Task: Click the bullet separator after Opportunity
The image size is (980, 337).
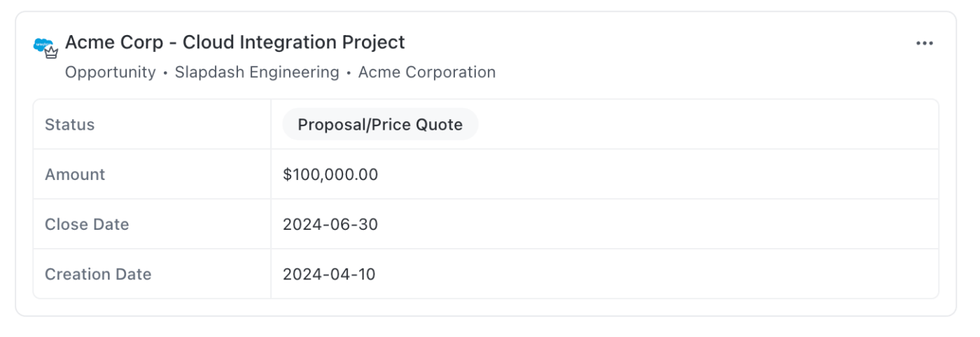Action: point(165,73)
